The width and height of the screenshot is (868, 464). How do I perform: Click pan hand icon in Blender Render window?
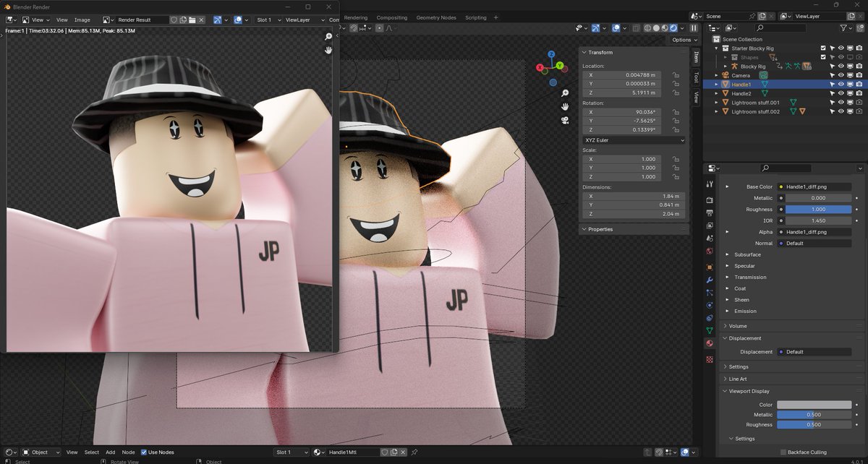[328, 49]
